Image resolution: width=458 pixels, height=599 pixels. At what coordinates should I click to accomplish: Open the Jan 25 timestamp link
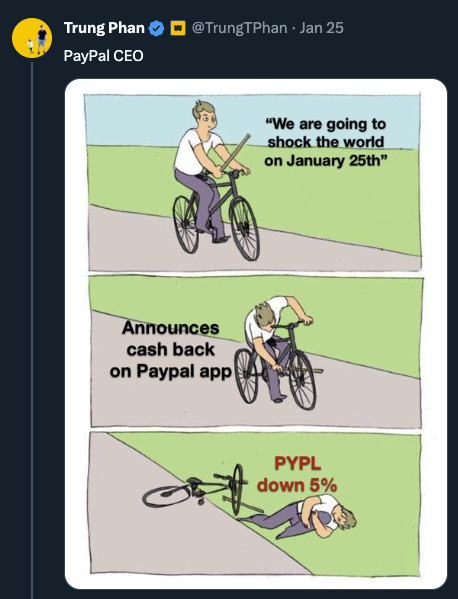321,28
